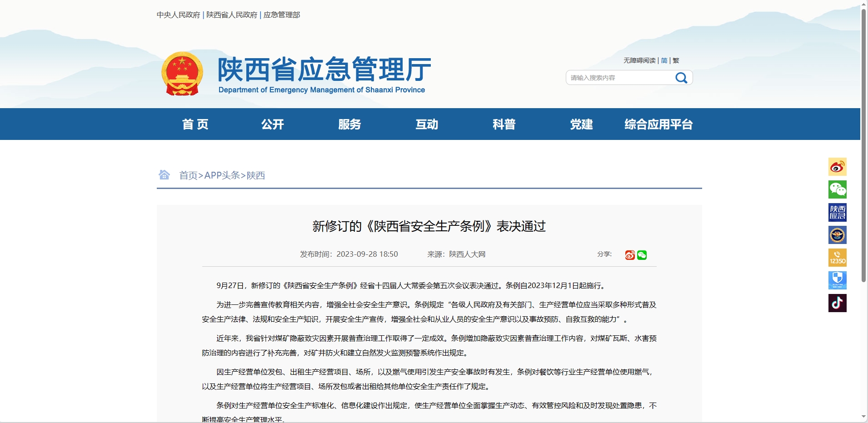Open the 首页 navigation menu item
The width and height of the screenshot is (868, 423).
click(195, 124)
